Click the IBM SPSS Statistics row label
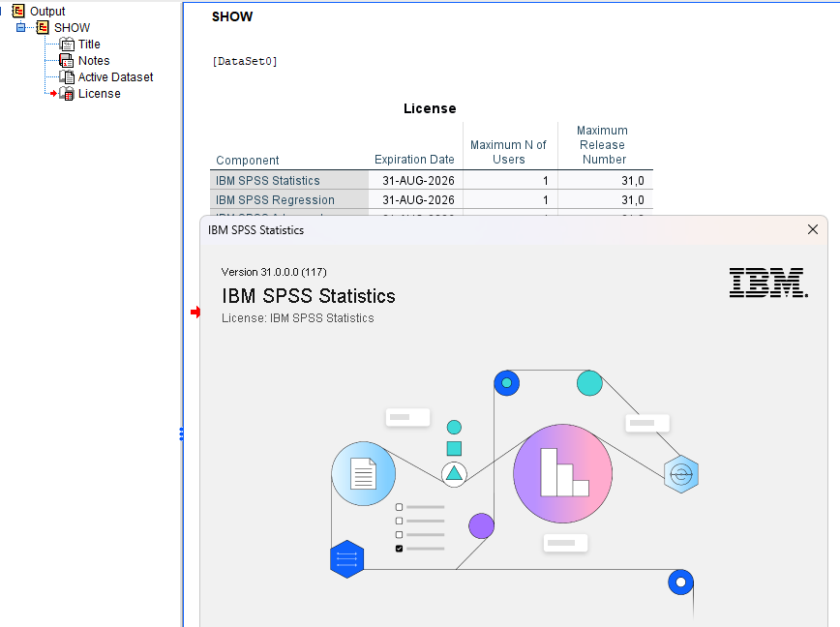This screenshot has height=627, width=840. pos(268,180)
